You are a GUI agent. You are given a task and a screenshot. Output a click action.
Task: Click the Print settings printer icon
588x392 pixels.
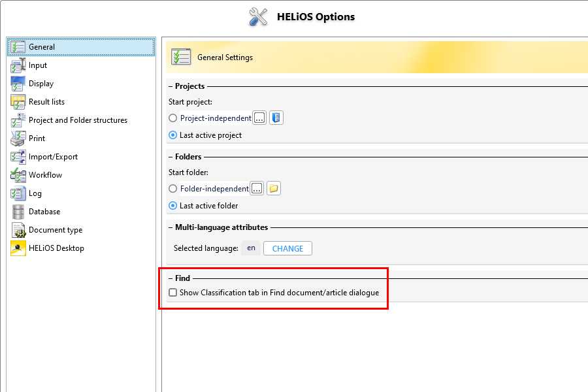pyautogui.click(x=18, y=139)
